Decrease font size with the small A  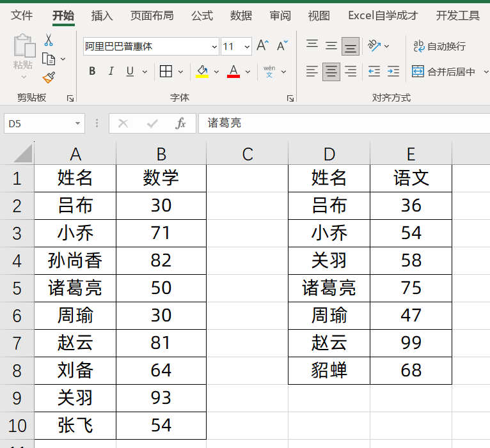pyautogui.click(x=282, y=45)
